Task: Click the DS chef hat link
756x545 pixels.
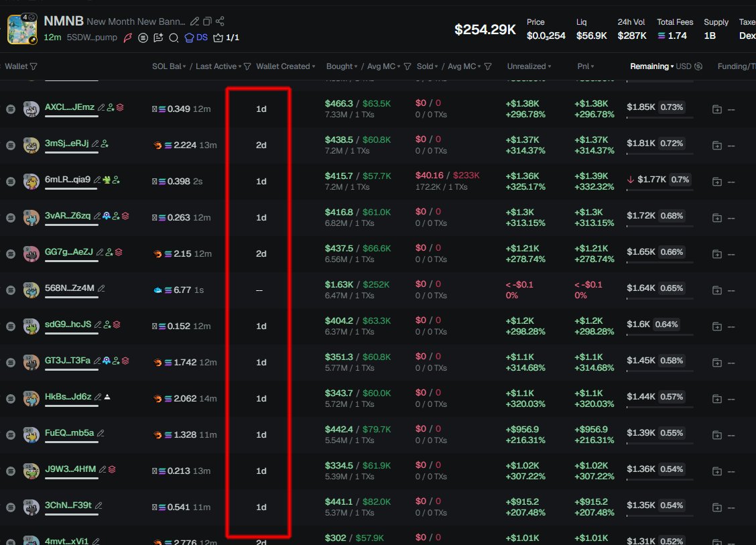Action: tap(196, 38)
